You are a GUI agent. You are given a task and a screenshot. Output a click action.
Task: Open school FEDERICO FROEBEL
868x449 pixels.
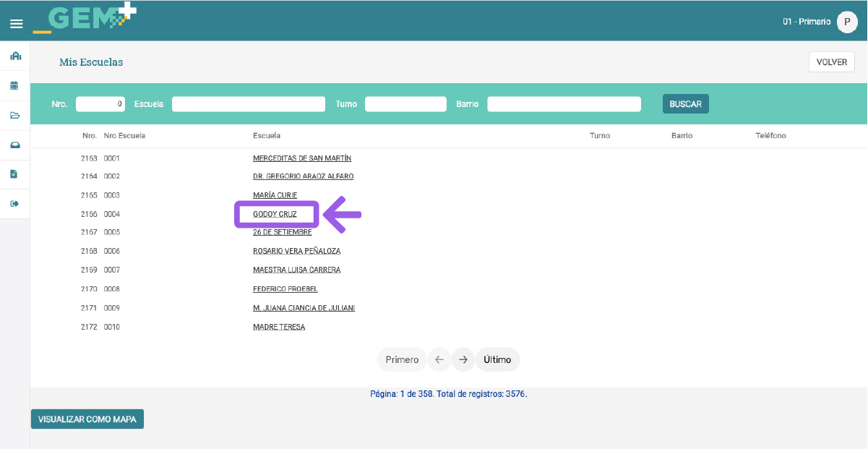(285, 289)
